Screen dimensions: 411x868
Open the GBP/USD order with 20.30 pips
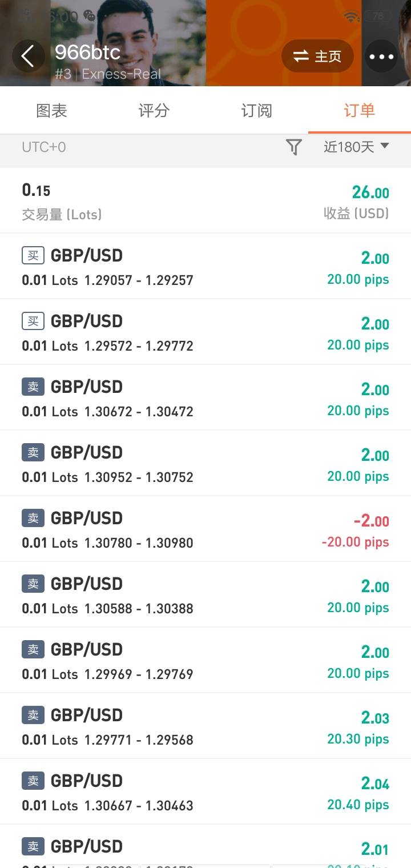click(205, 726)
